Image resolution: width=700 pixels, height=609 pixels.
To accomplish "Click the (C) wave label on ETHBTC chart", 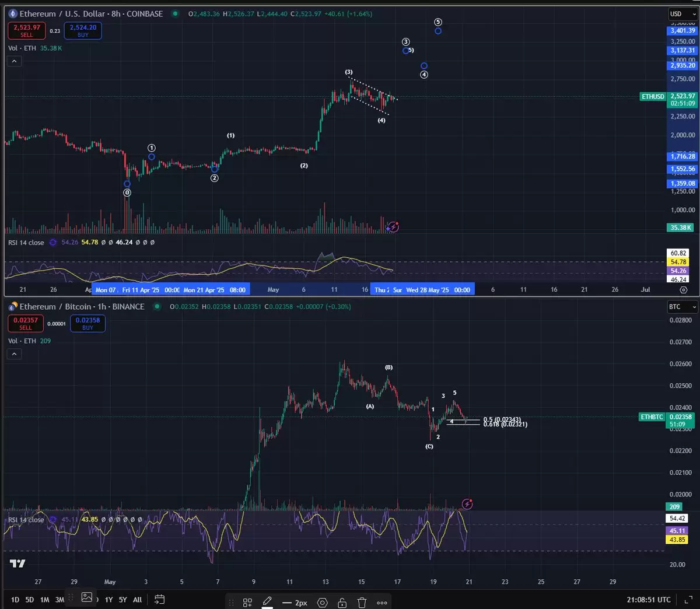I will (429, 446).
